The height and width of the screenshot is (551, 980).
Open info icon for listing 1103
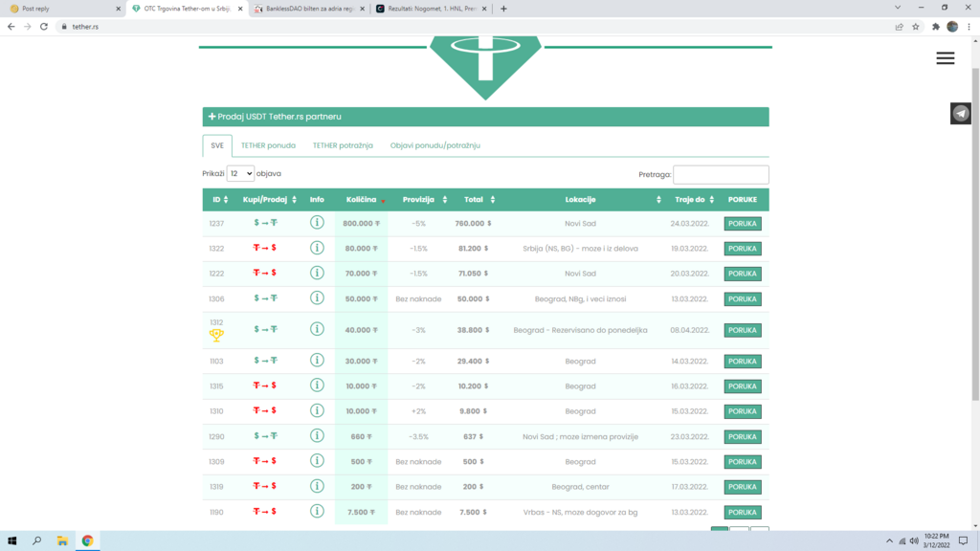click(317, 361)
